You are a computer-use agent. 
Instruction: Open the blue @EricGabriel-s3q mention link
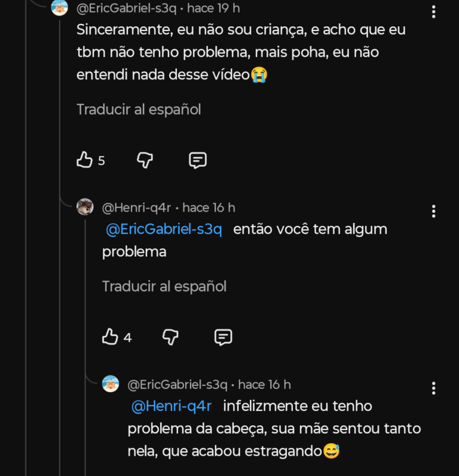164,229
